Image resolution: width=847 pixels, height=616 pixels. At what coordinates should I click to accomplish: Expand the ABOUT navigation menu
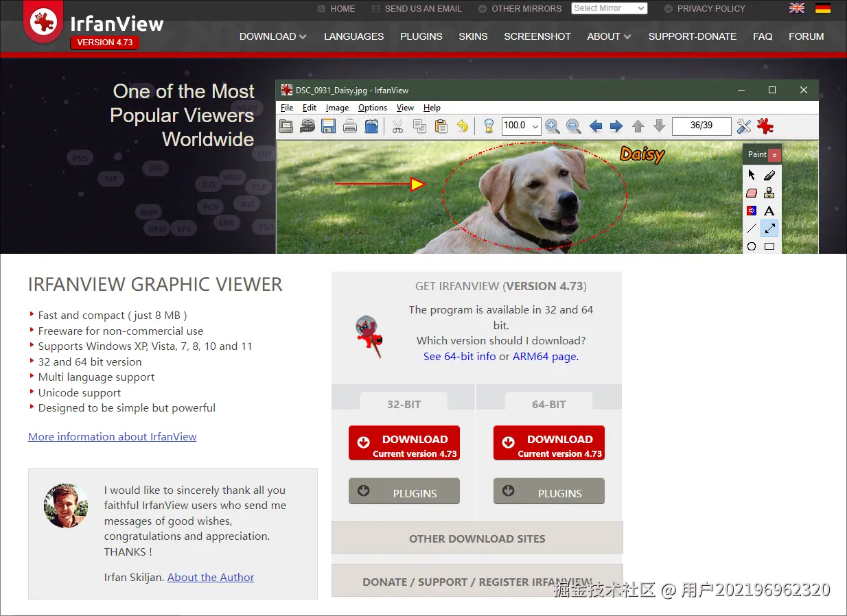pyautogui.click(x=610, y=36)
